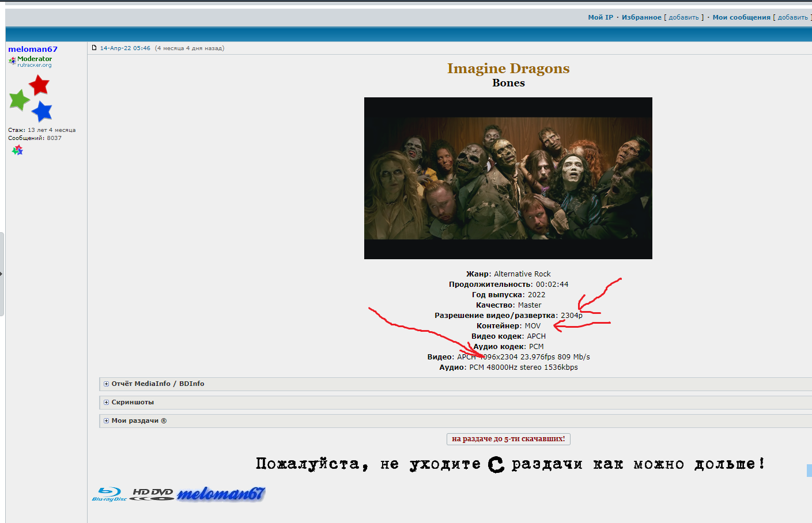Click the Аудио кодек: PCM line
The image size is (812, 523).
508,347
